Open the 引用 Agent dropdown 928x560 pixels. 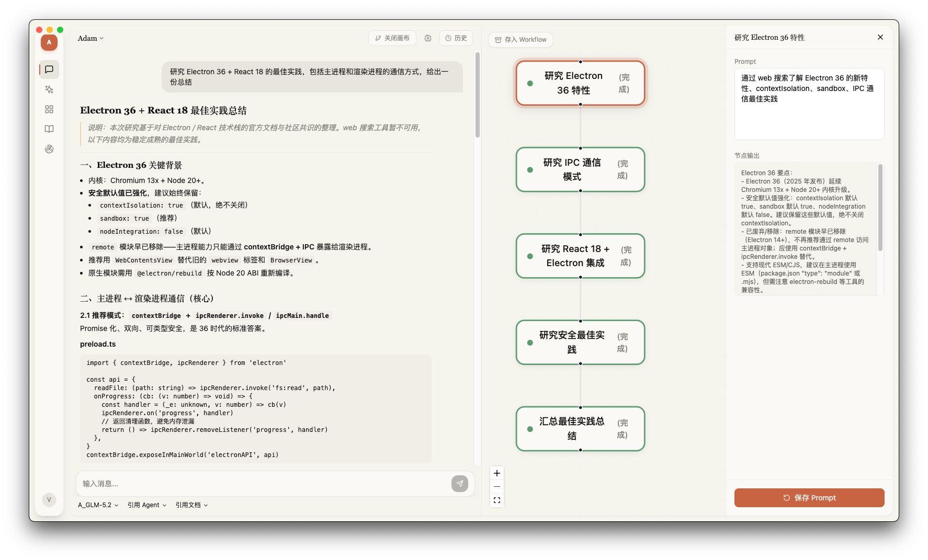147,505
